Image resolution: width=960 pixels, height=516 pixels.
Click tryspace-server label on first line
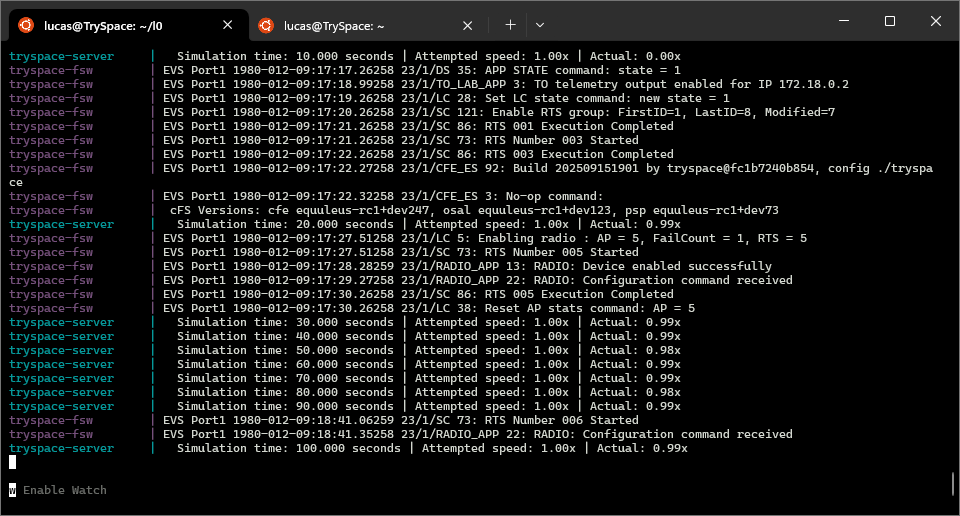(x=61, y=56)
